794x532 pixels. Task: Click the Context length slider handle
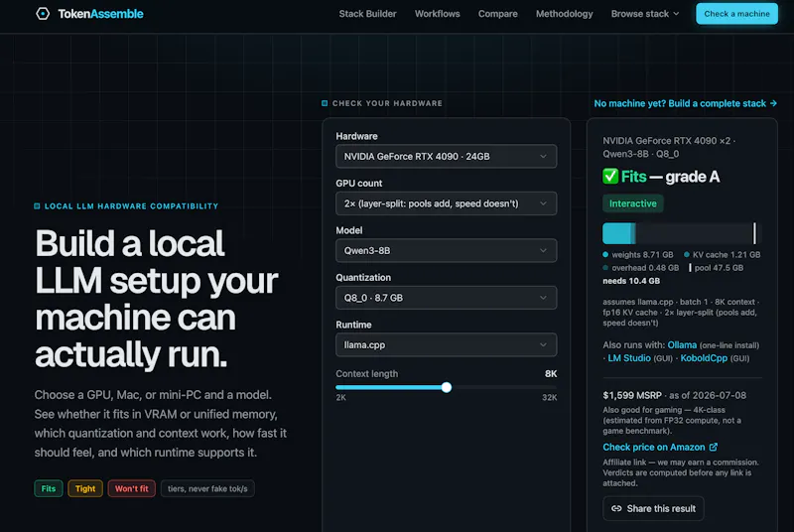(x=446, y=387)
